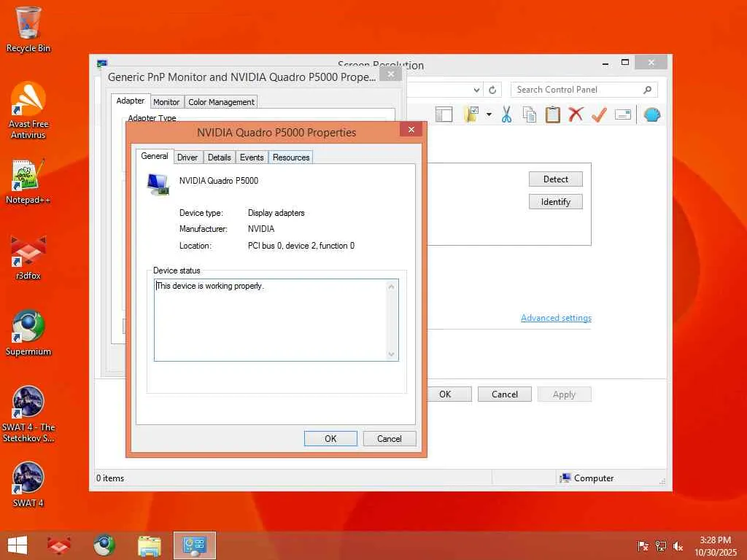This screenshot has width=747, height=560.
Task: Open the r3dfox desktop shortcut
Action: point(28,257)
